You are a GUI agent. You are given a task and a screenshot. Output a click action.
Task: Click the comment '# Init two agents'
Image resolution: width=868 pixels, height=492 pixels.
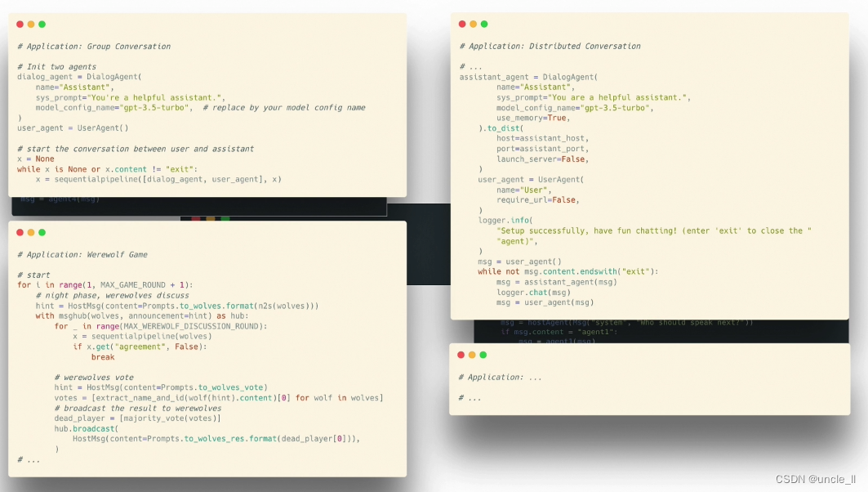click(x=57, y=66)
